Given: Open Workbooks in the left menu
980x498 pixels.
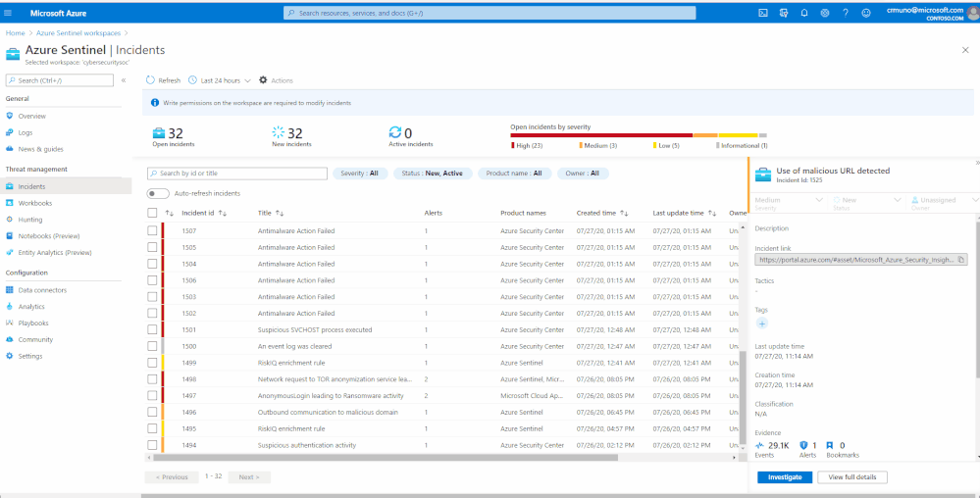Looking at the screenshot, I should (35, 203).
